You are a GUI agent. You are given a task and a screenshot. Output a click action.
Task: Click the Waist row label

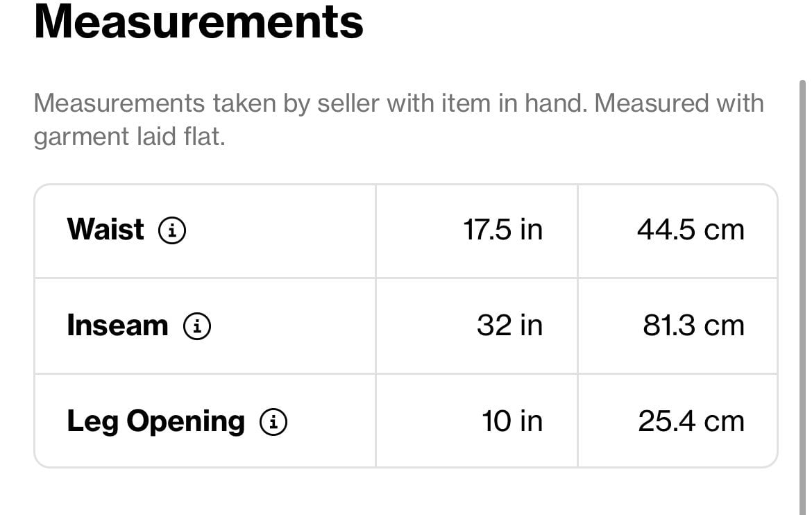click(105, 229)
